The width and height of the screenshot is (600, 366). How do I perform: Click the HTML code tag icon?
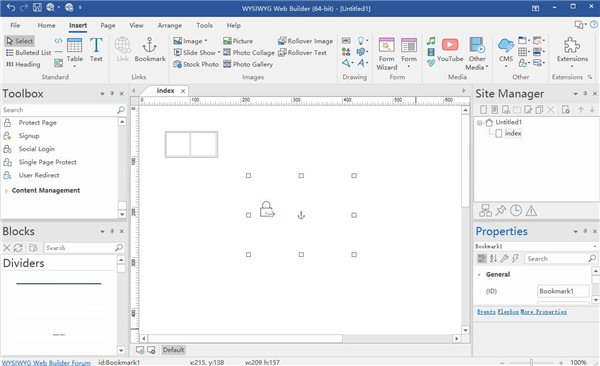(x=58, y=41)
